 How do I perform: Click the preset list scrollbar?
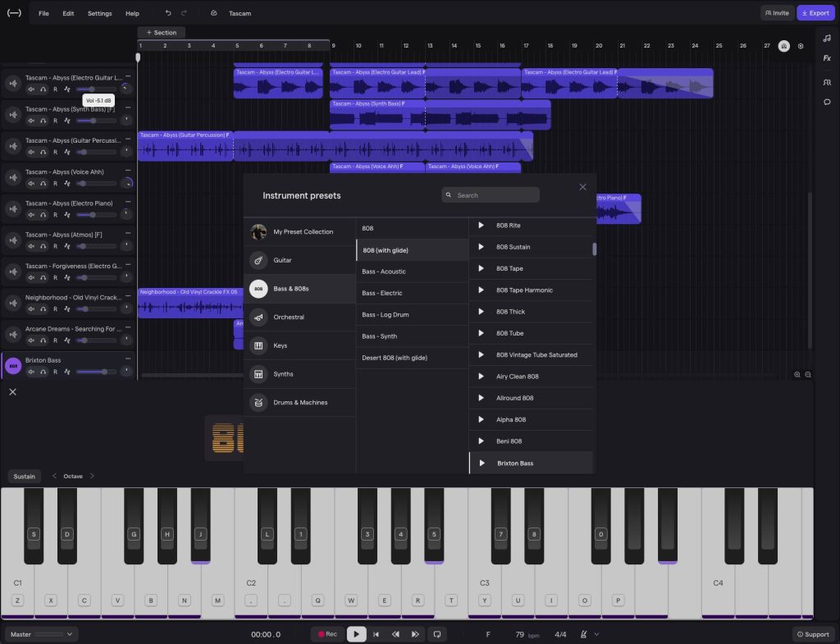594,249
